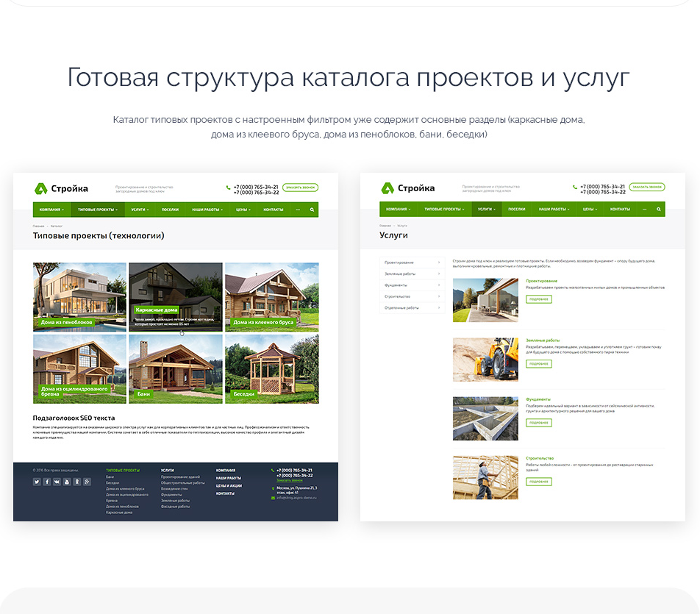
Task: Click the Twitter icon in the footer
Action: (x=37, y=482)
